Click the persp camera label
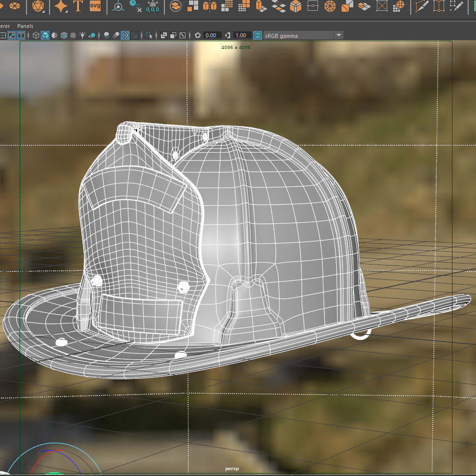The height and width of the screenshot is (476, 476). pyautogui.click(x=232, y=468)
